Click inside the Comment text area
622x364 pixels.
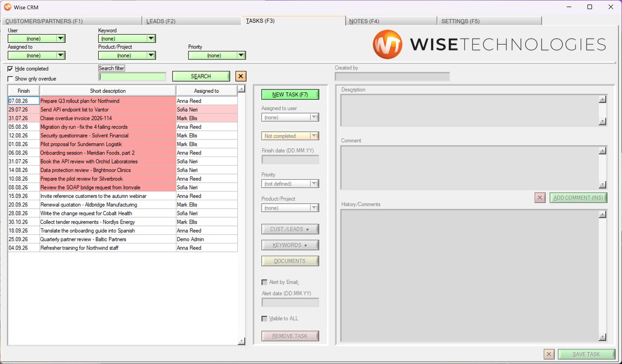(x=470, y=168)
